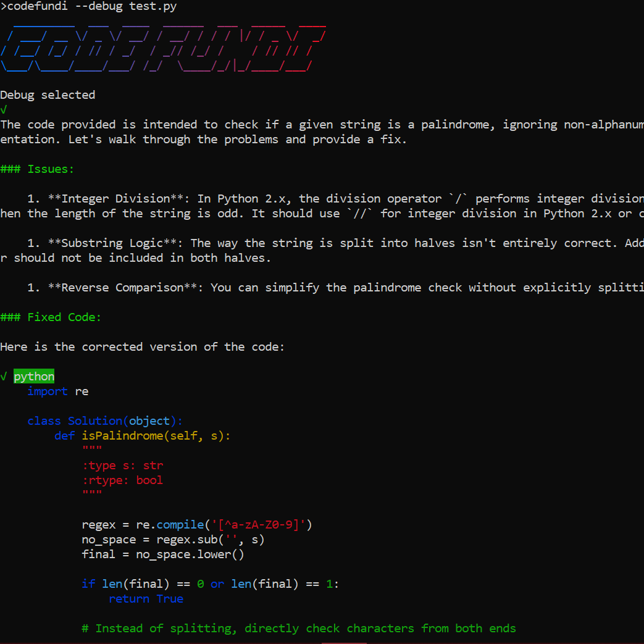Click the command line 'codefundi --debug test.py'
644x644 pixels.
click(91, 7)
